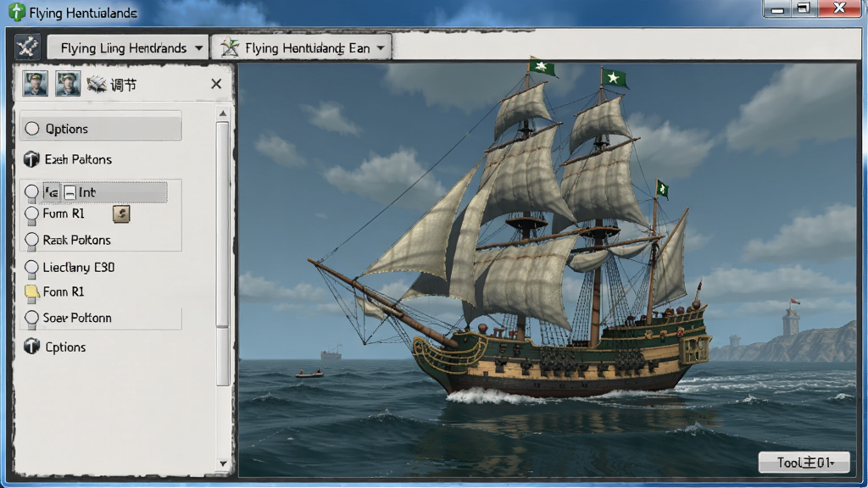Collapse the Int item minus box

click(70, 192)
